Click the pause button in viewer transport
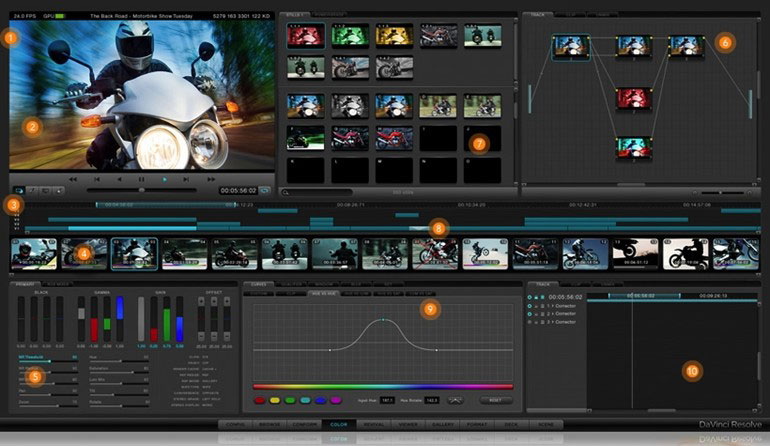The image size is (770, 446). (x=142, y=179)
